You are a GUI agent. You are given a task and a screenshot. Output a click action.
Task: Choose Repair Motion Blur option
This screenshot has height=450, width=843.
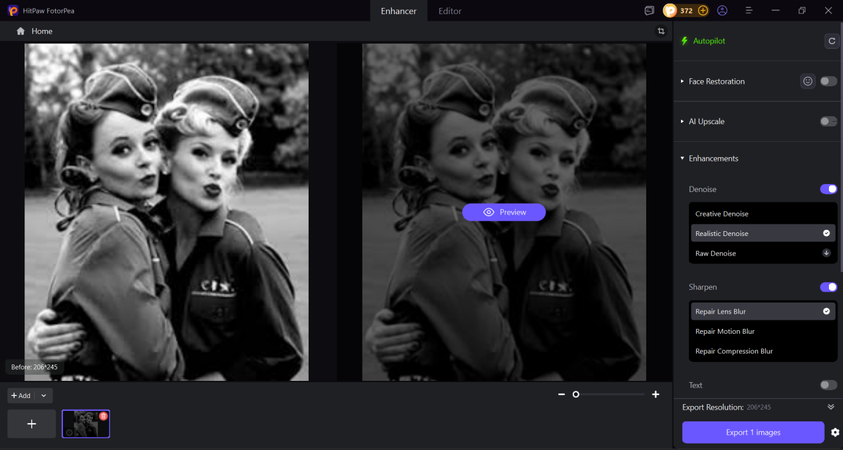(x=762, y=331)
